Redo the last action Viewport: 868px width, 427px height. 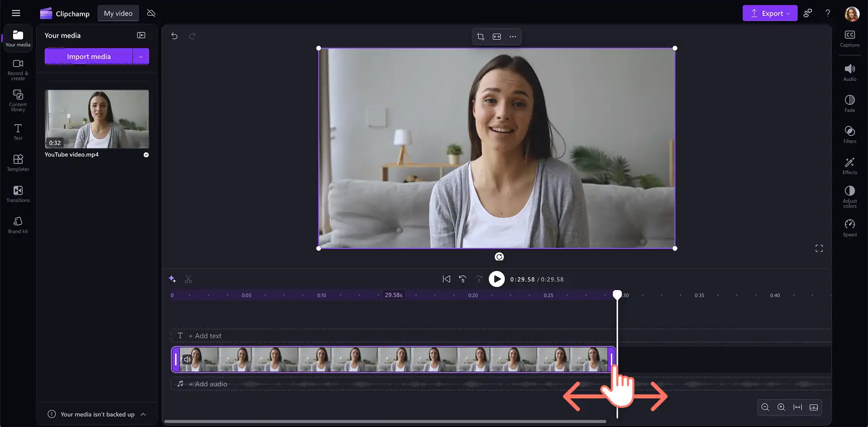click(x=192, y=36)
